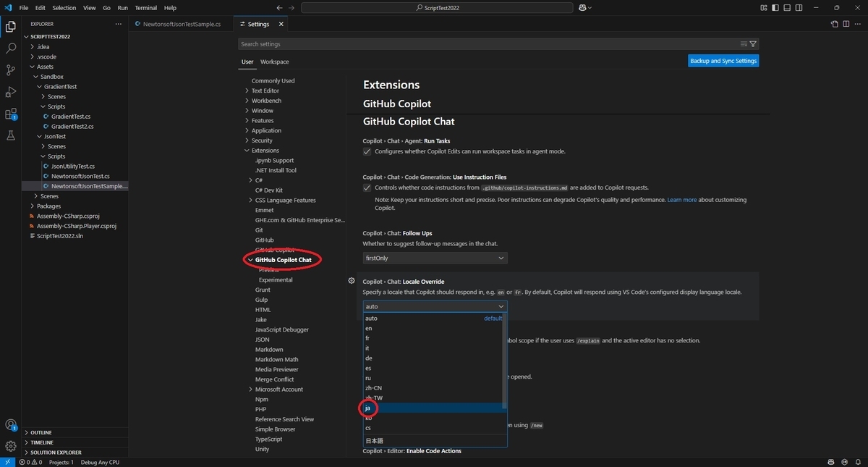The width and height of the screenshot is (868, 467).
Task: Follow the Learn more link
Action: 682,200
